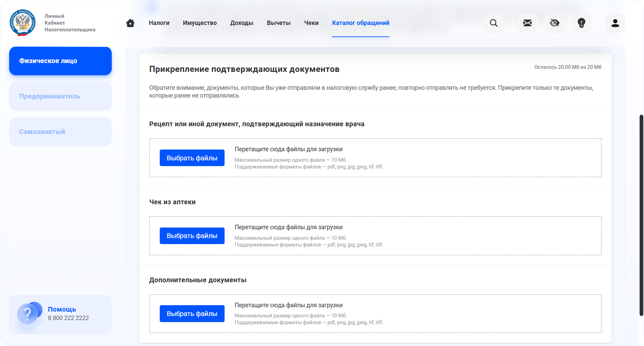Click help phone number 8 800 222 2222

[x=68, y=318]
